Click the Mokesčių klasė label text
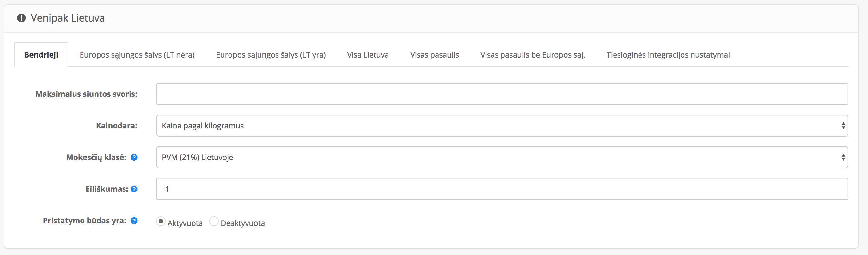This screenshot has width=868, height=255. coord(96,158)
